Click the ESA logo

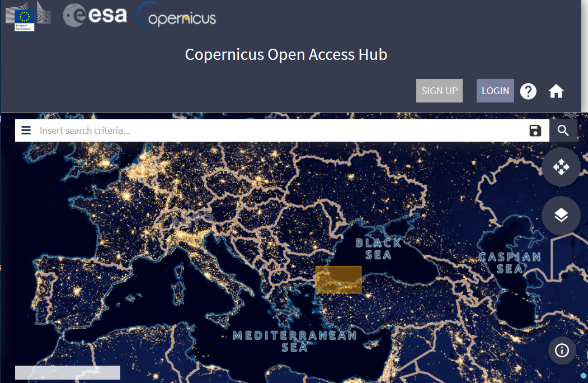tap(95, 15)
